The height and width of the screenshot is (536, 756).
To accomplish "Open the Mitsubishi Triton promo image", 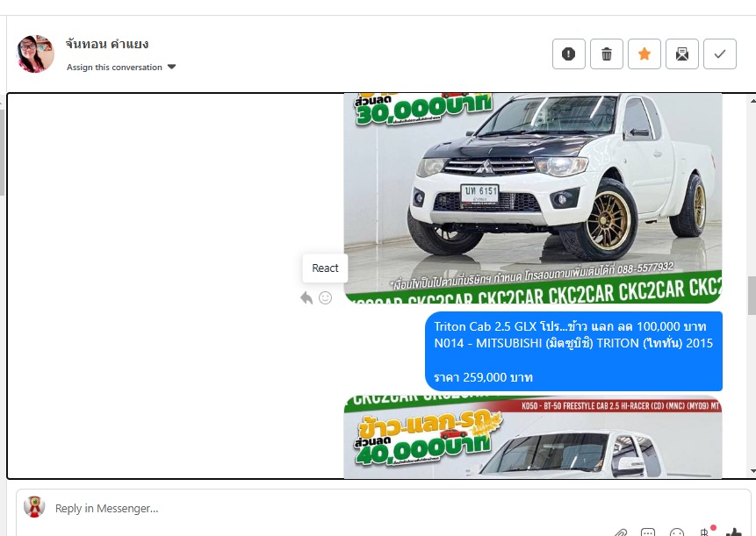I will (533, 198).
